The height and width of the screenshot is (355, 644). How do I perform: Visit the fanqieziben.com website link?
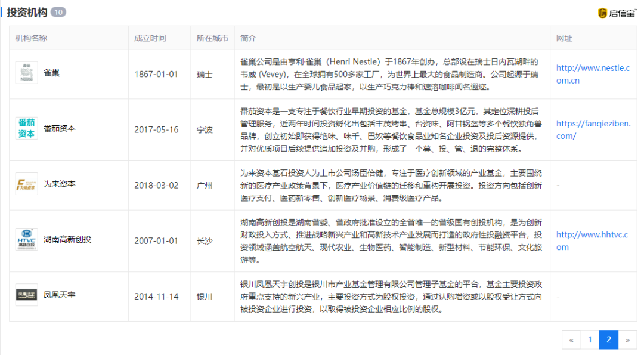(593, 130)
